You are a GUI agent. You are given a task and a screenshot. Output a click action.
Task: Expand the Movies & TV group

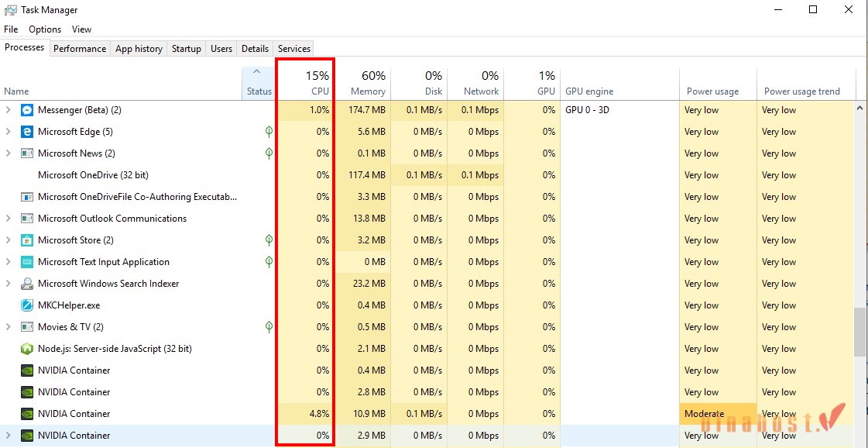8,326
